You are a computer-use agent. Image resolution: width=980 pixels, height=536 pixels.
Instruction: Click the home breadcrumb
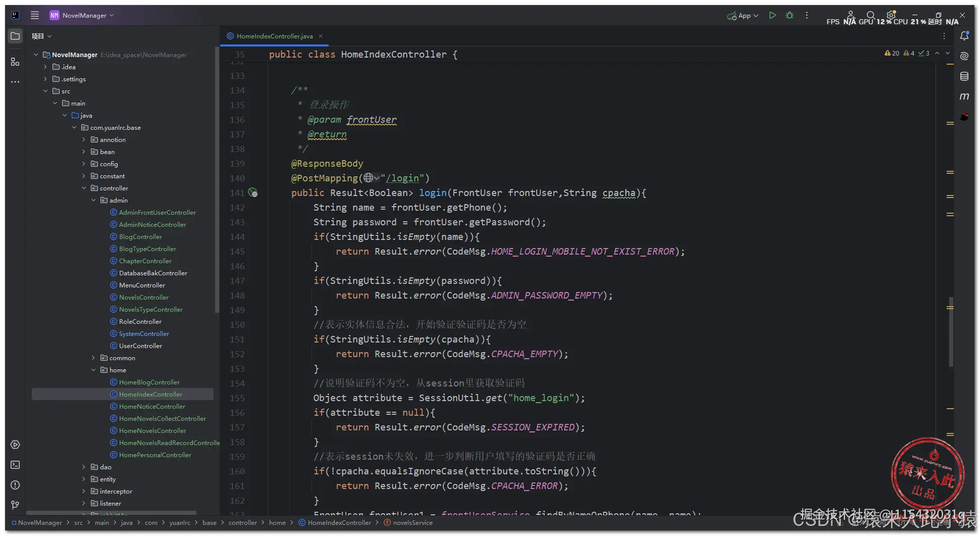[x=277, y=523]
